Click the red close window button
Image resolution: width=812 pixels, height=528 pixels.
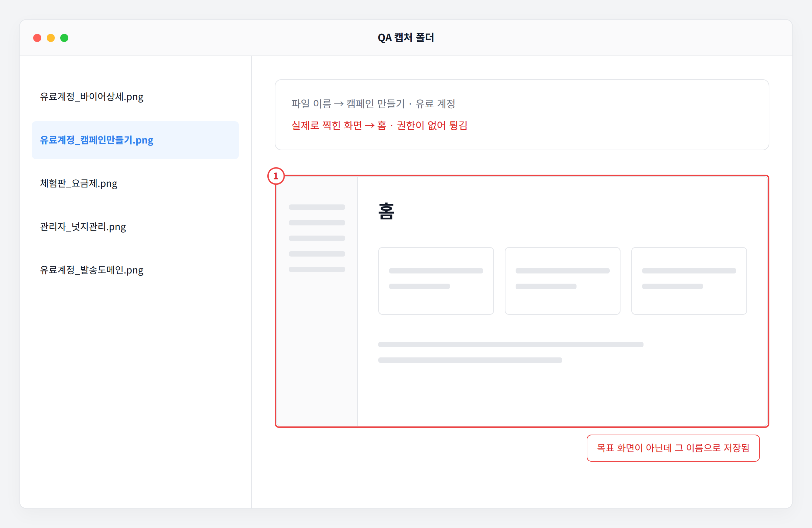click(37, 38)
